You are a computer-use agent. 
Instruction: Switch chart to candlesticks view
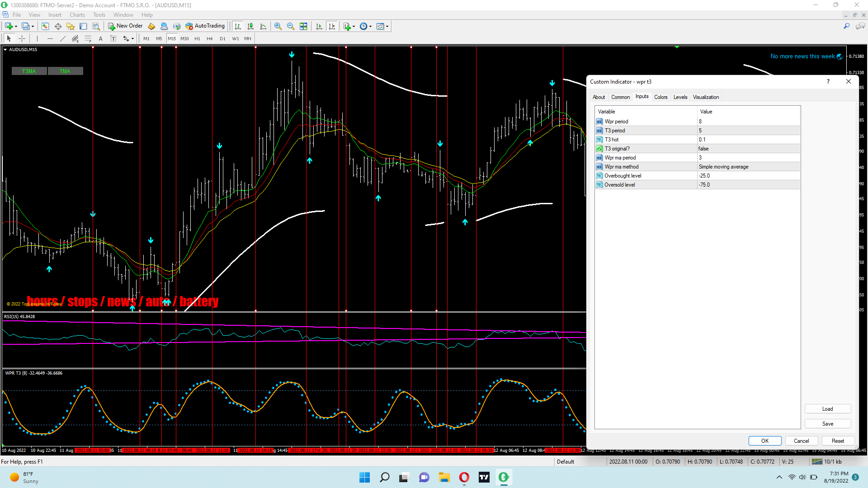pyautogui.click(x=250, y=26)
